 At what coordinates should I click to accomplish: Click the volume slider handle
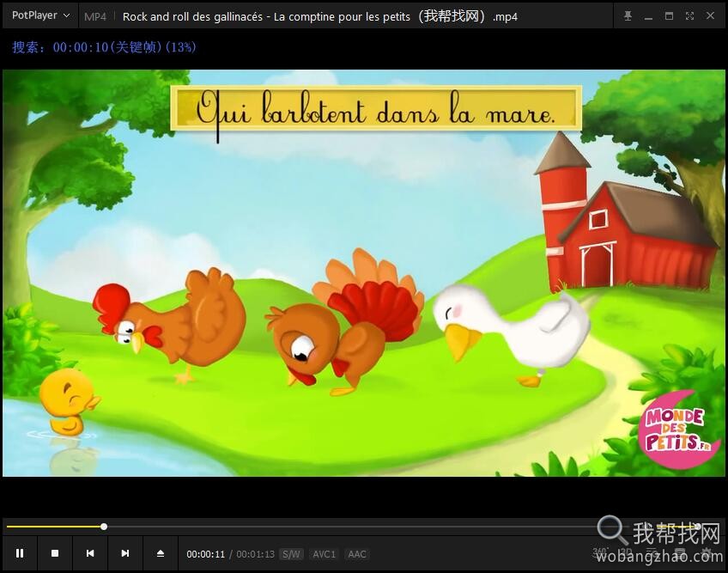pos(698,527)
